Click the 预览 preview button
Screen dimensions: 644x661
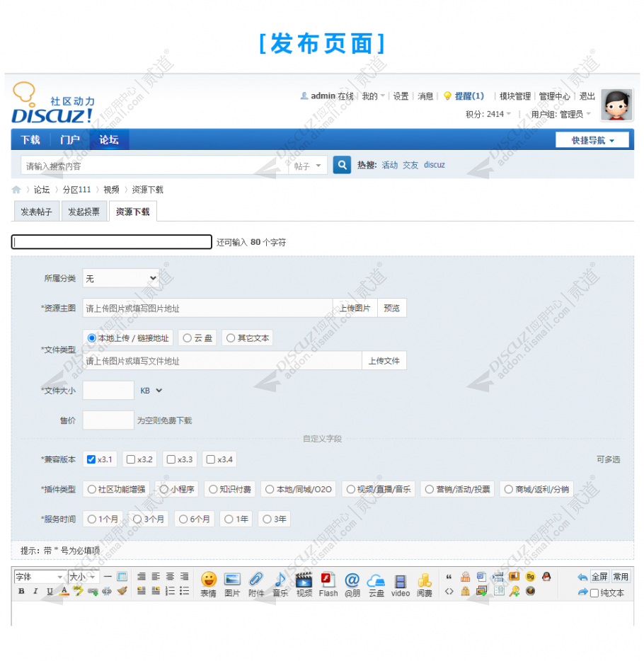point(391,308)
